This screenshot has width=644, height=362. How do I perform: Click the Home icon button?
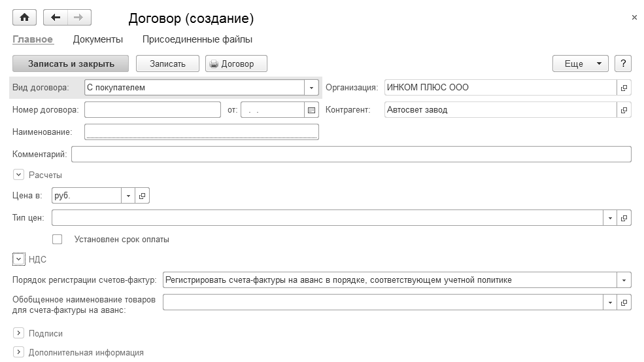24,18
